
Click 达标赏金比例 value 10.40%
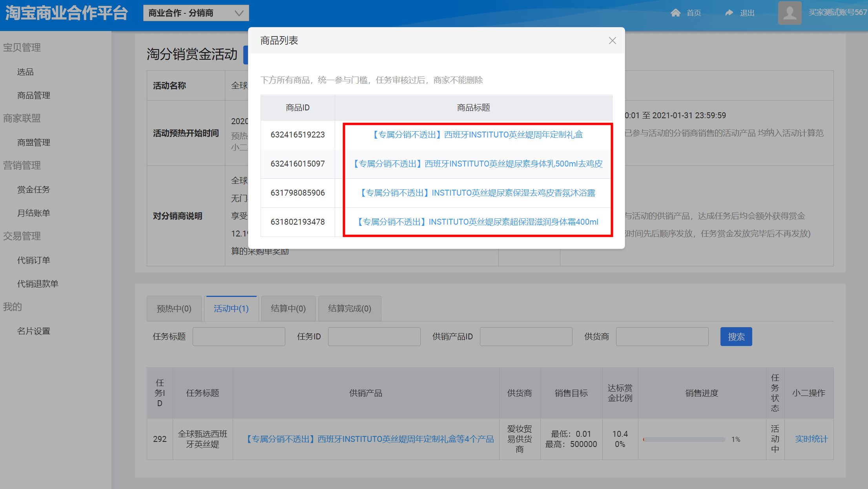tap(620, 439)
